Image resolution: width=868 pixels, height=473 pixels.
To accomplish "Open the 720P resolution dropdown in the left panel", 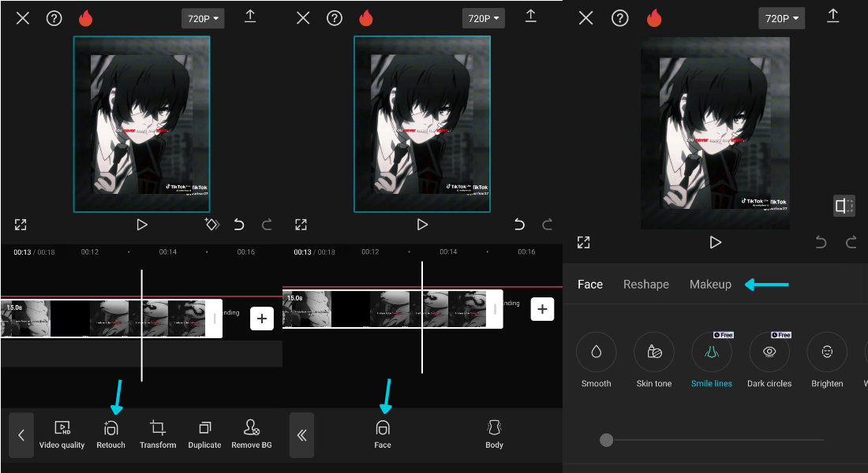I will pyautogui.click(x=203, y=18).
